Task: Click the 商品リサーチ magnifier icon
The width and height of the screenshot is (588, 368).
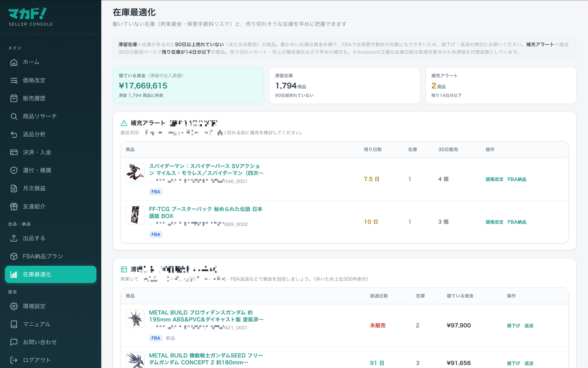Action: click(14, 116)
